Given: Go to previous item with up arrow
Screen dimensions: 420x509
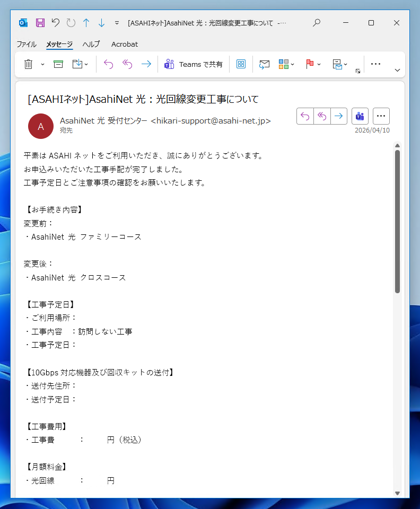Looking at the screenshot, I should click(x=86, y=23).
